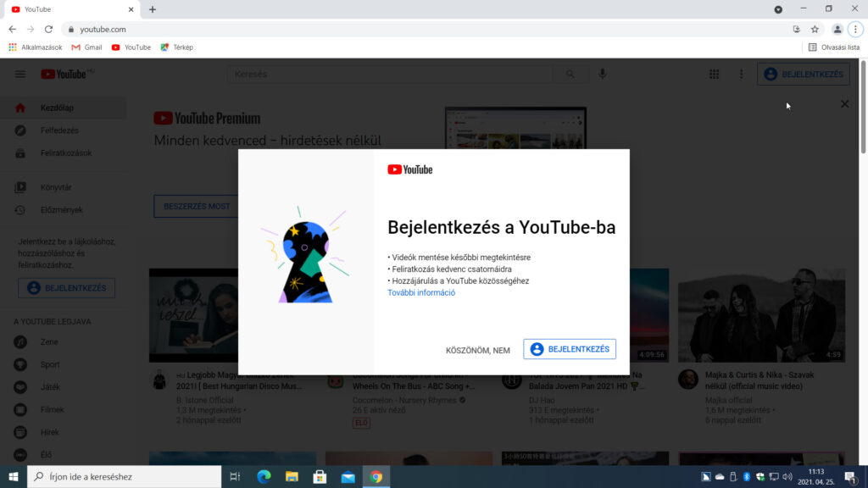Open Előzmények in the sidebar
This screenshot has width=868, height=488.
[x=63, y=210]
